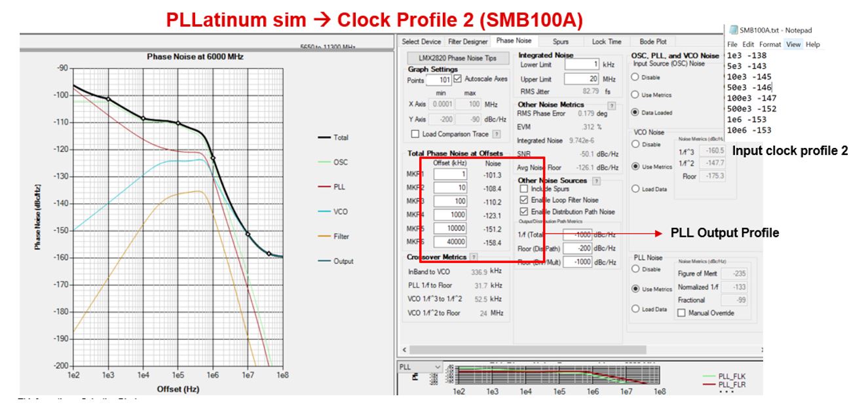Select Disable for Input Source (OSC) Noise
The height and width of the screenshot is (409, 868).
click(x=635, y=77)
